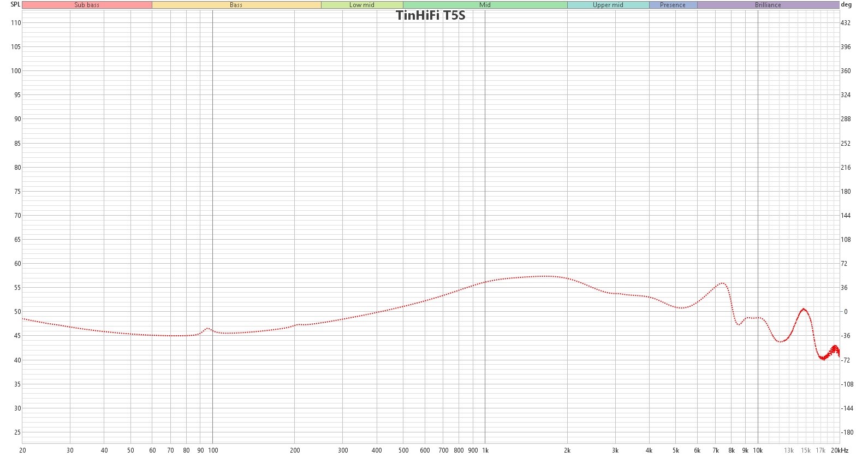Click the 105 SPL axis value
868x457 pixels.
coord(16,47)
